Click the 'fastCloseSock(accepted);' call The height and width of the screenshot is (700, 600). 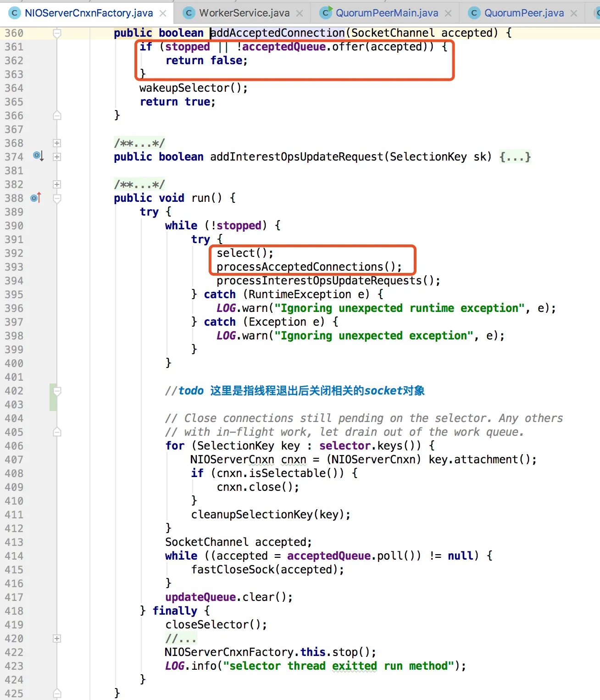pyautogui.click(x=267, y=570)
